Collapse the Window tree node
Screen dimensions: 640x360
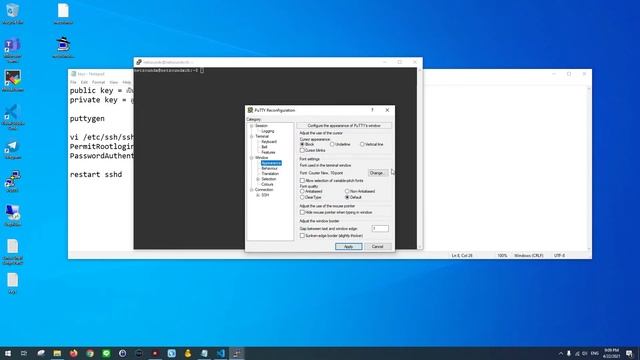coord(251,158)
